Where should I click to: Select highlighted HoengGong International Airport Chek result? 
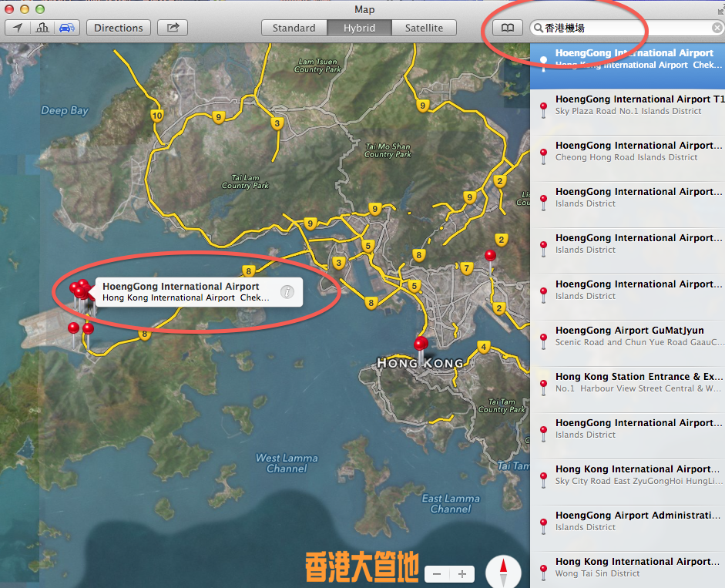pyautogui.click(x=627, y=66)
